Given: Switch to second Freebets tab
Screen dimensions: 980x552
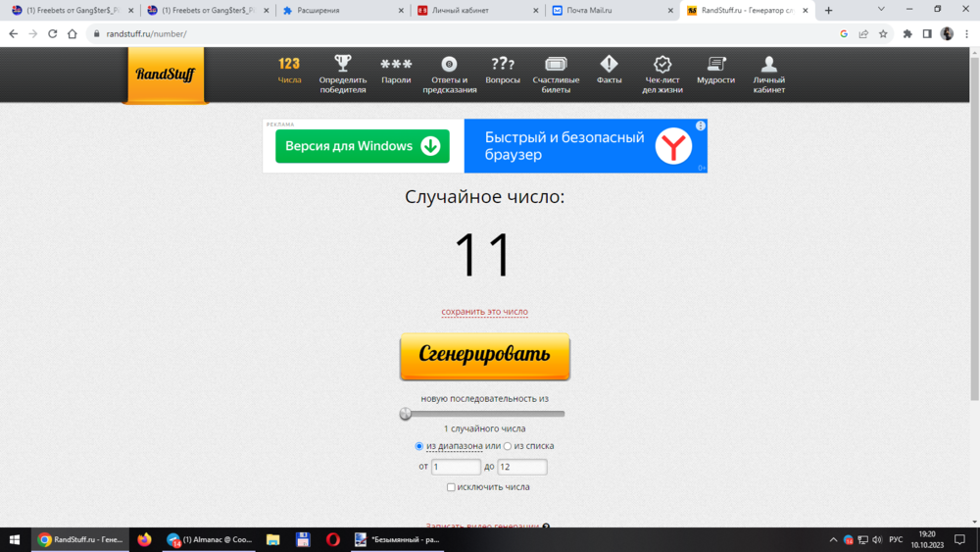Looking at the screenshot, I should pyautogui.click(x=206, y=11).
